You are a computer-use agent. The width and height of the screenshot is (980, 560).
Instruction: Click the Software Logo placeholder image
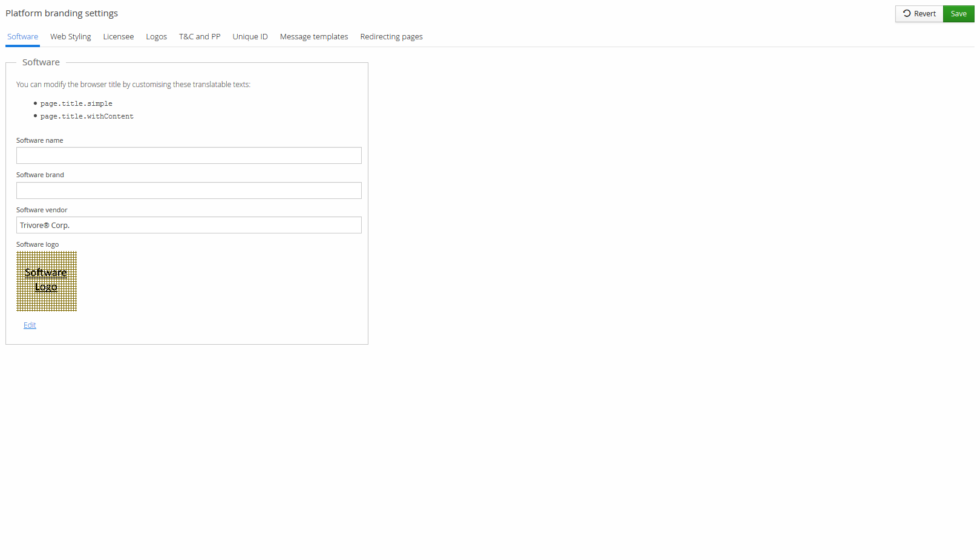[47, 281]
